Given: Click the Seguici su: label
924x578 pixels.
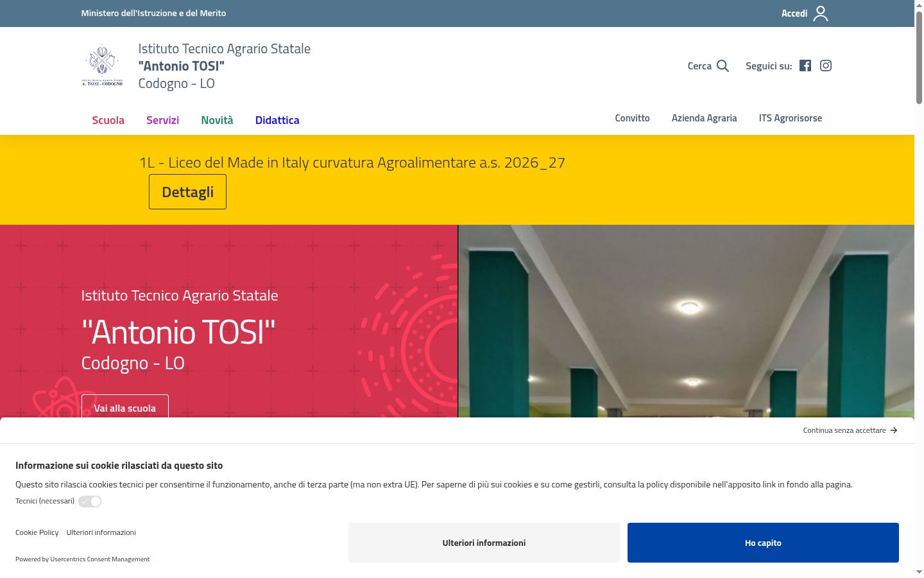Looking at the screenshot, I should 769,66.
